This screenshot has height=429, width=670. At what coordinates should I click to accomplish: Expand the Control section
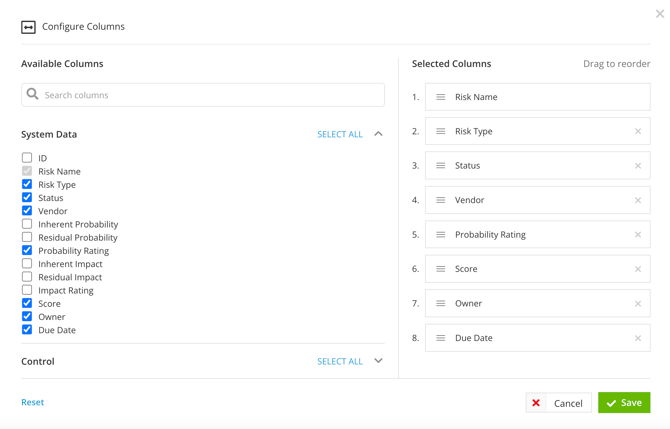point(378,361)
